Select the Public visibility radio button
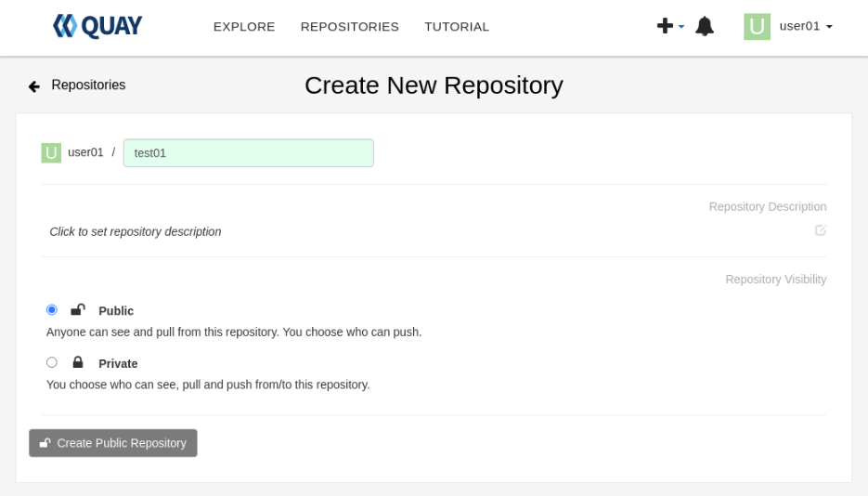The height and width of the screenshot is (496, 868). tap(51, 309)
